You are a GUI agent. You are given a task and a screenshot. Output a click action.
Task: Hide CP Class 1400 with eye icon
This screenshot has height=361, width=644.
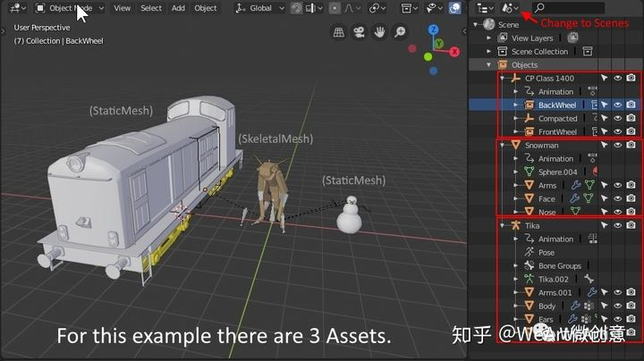click(x=617, y=78)
